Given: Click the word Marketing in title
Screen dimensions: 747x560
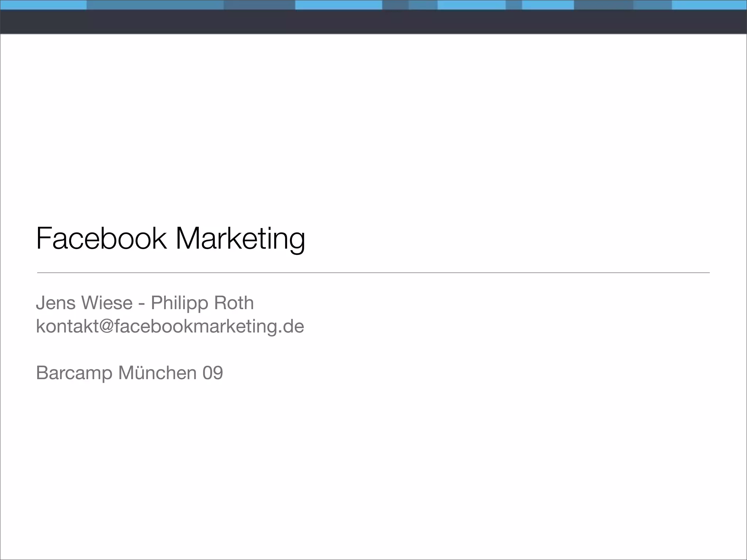Looking at the screenshot, I should tap(240, 239).
